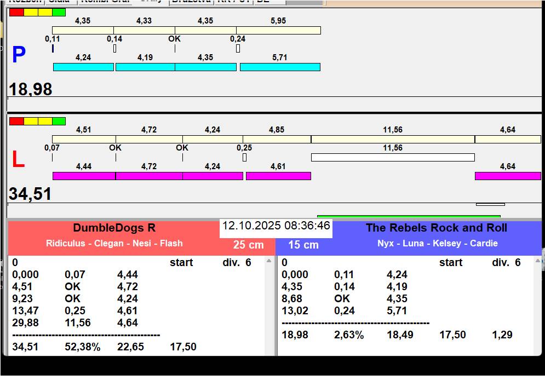This screenshot has height=392, width=545.
Task: Click the white 11,56 changeover bar in lane L
Action: pos(392,157)
